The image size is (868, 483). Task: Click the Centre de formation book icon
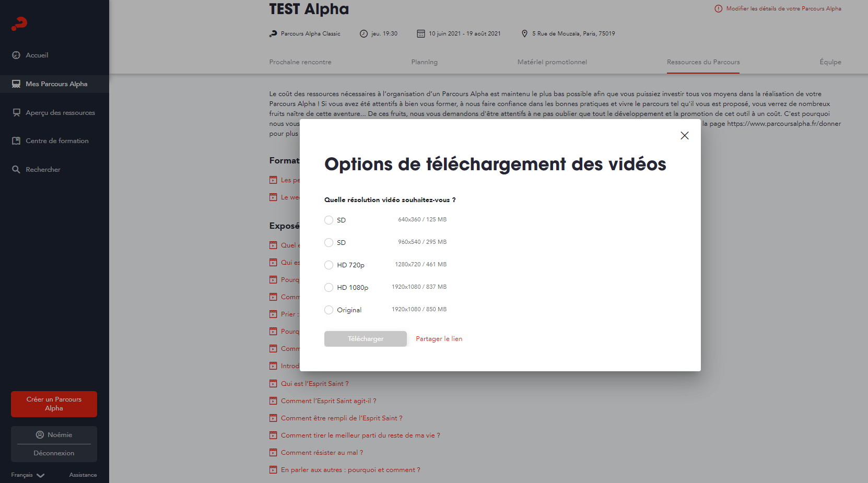pyautogui.click(x=16, y=141)
